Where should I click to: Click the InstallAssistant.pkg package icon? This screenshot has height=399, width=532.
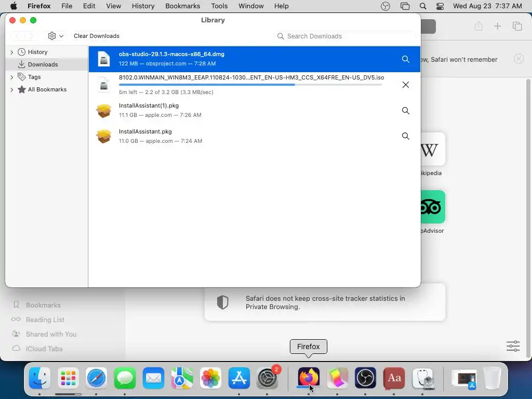pyautogui.click(x=104, y=136)
